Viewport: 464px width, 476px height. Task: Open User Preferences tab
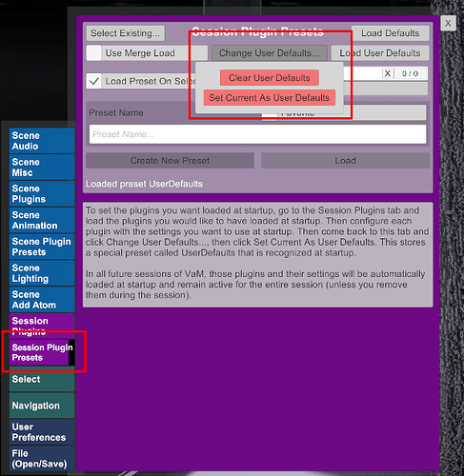point(42,432)
